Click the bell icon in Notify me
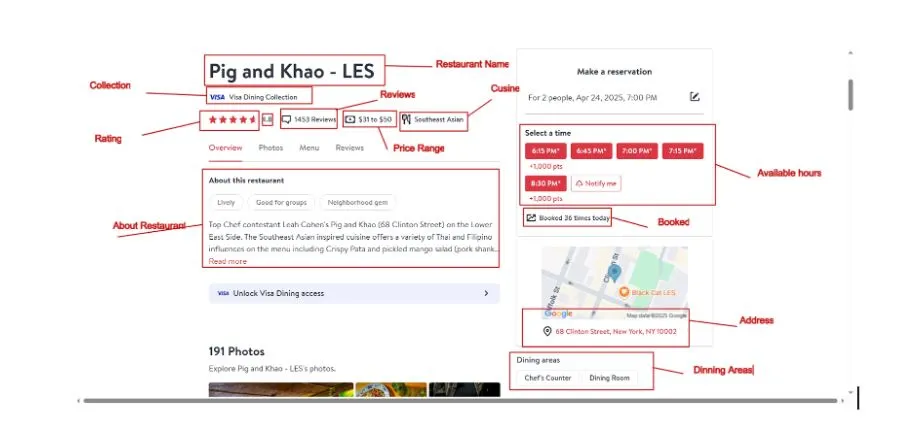The image size is (905, 434). click(x=579, y=184)
